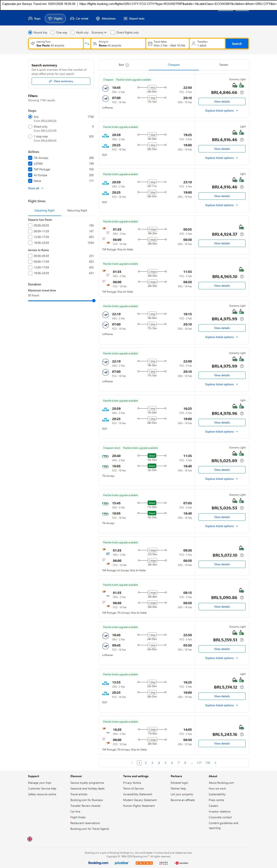Switch to the Fastest sorting tab

click(223, 65)
